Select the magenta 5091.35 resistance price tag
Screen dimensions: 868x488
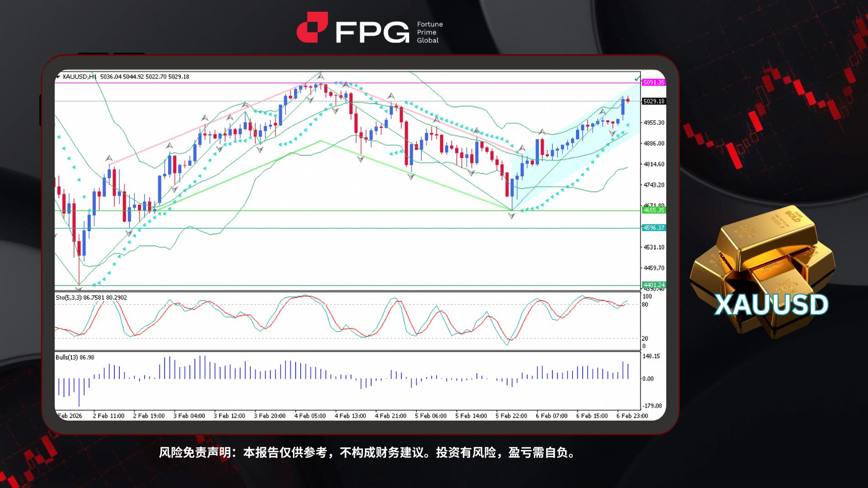655,83
